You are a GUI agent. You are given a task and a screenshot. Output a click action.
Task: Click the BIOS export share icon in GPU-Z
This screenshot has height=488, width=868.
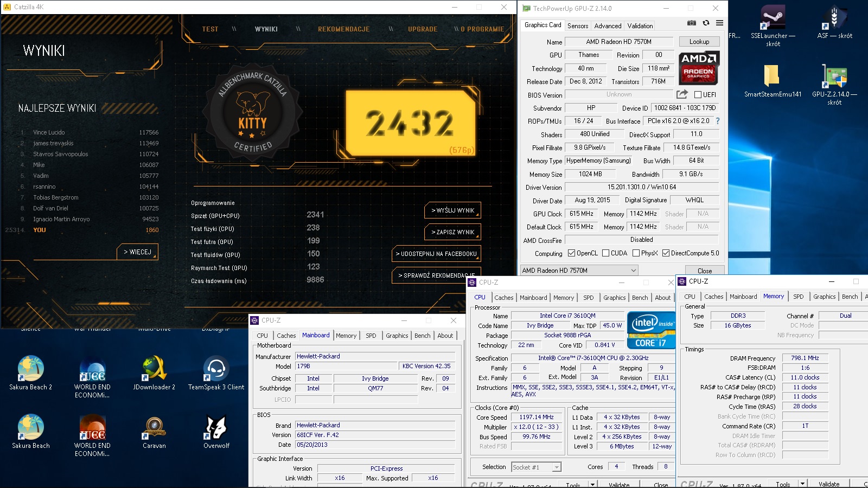682,94
